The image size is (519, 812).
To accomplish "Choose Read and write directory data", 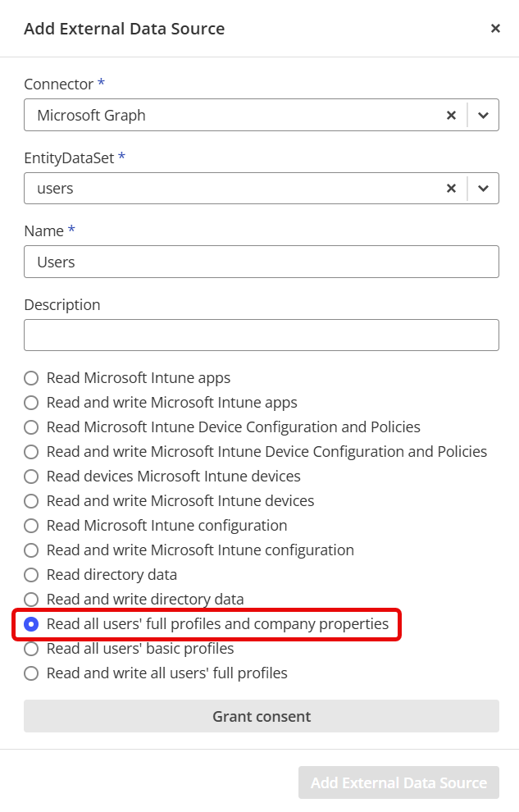I will [31, 600].
